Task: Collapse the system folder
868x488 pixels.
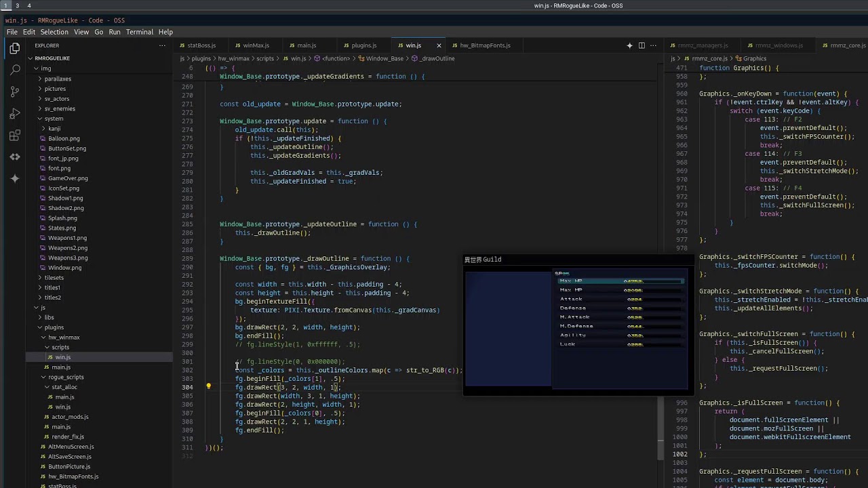Action: point(54,119)
